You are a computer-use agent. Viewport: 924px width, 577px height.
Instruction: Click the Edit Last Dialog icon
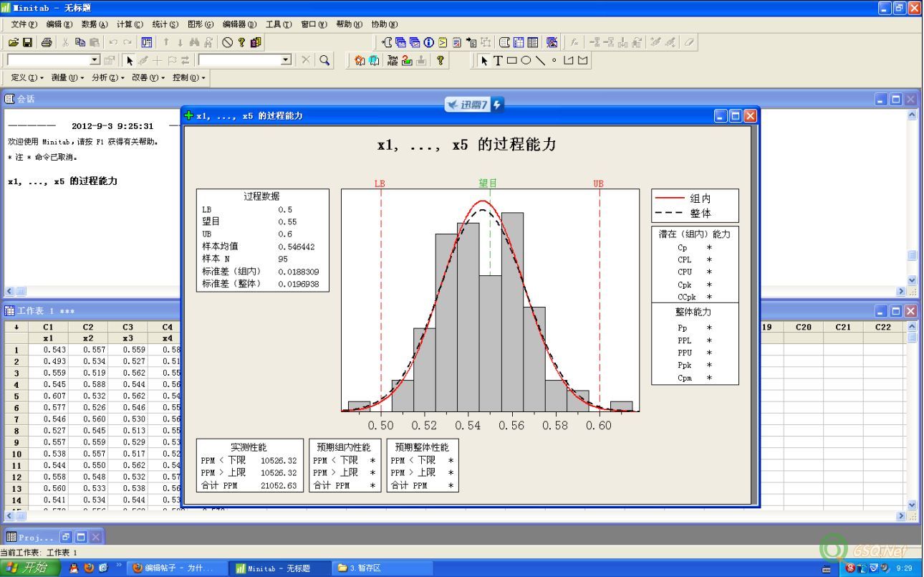pos(146,42)
